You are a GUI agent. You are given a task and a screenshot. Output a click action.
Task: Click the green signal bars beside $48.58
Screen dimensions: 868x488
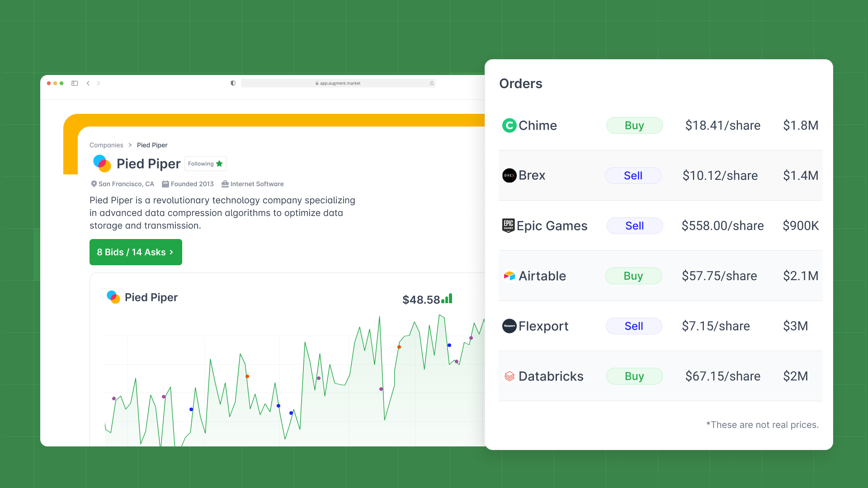point(447,298)
